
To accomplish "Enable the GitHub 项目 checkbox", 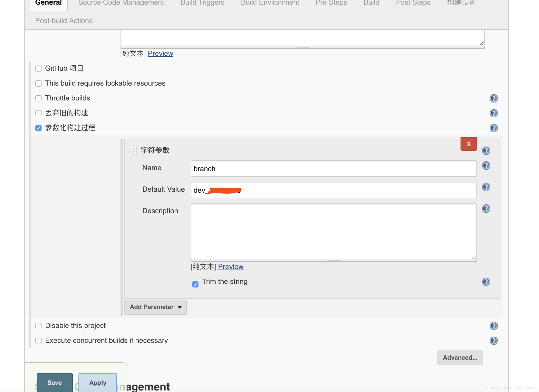I will point(38,68).
